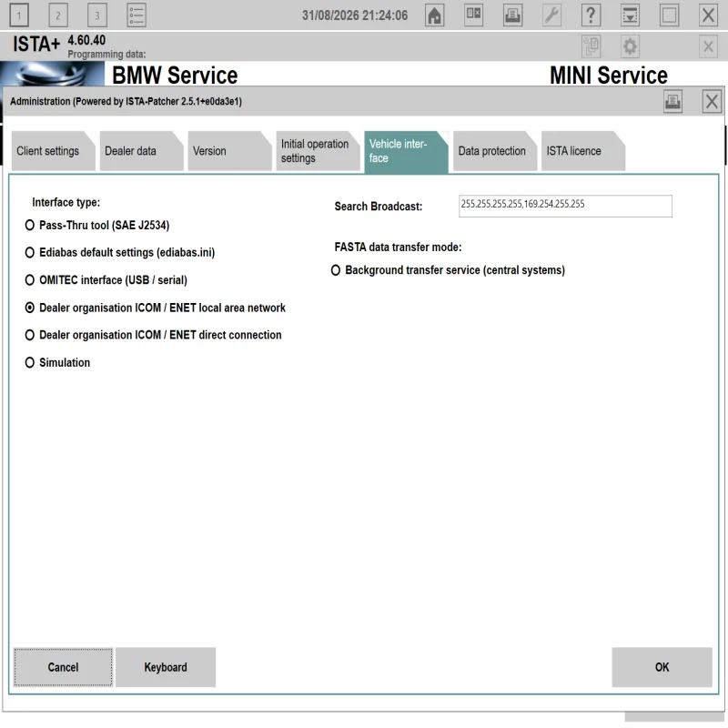This screenshot has width=728, height=728.
Task: Open the Data protection tab
Action: [x=495, y=151]
